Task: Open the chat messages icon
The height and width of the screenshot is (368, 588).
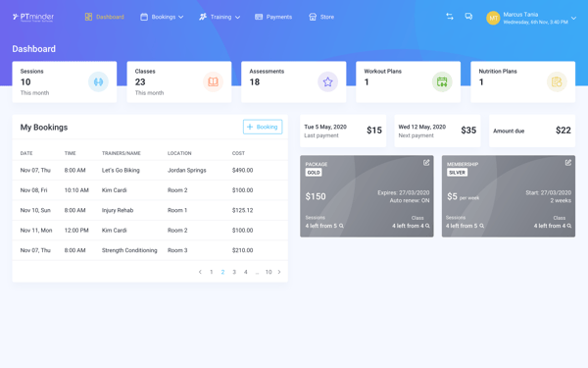Action: (x=468, y=17)
